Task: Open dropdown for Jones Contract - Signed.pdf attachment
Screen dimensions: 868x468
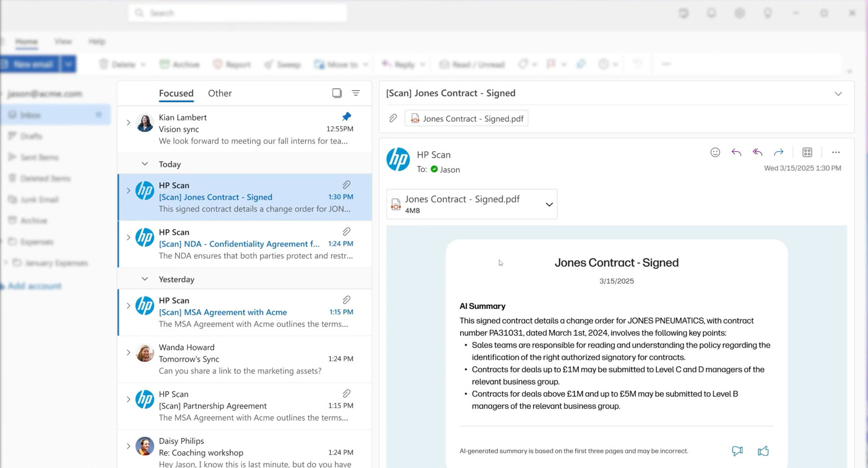Action: coord(548,205)
